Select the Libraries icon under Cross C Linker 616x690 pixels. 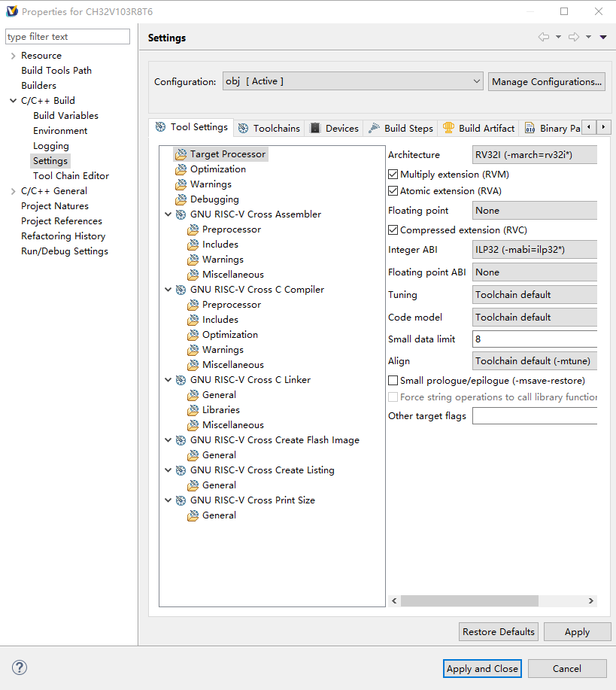click(x=192, y=409)
